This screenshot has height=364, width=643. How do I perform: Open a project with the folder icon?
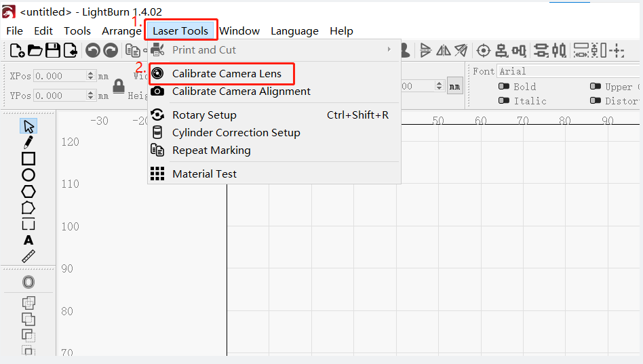(x=35, y=50)
